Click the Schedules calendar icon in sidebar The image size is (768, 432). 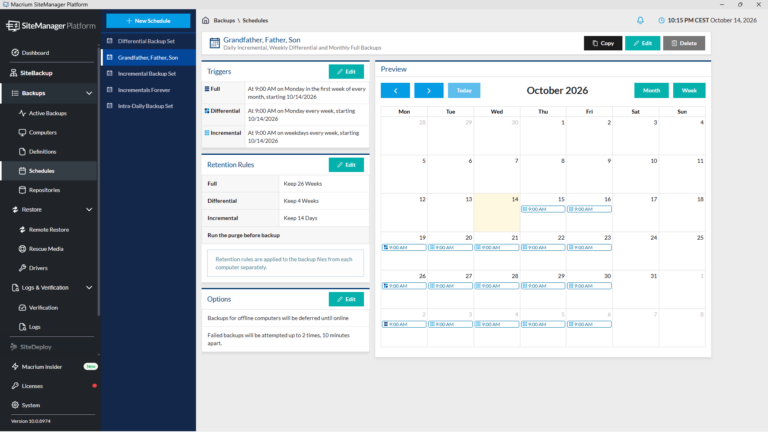coord(22,171)
